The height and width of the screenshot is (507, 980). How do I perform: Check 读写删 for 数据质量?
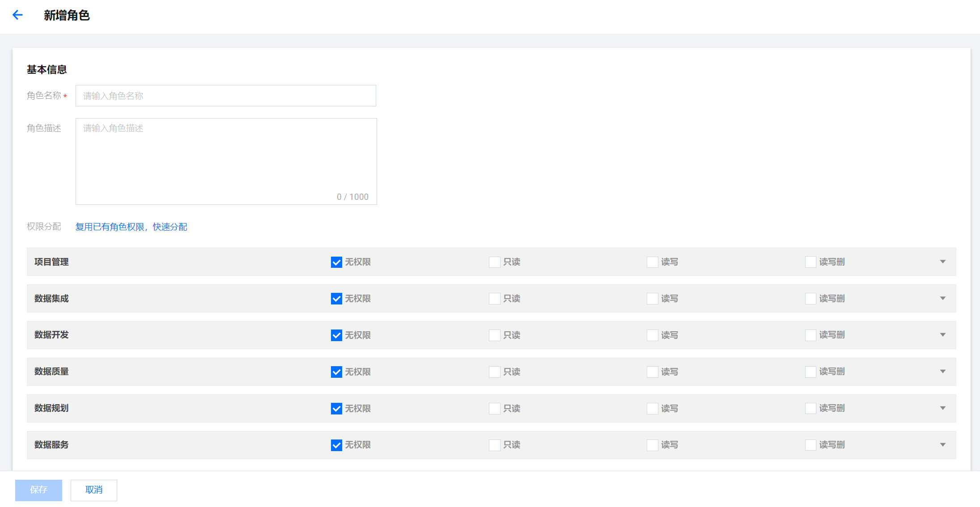coord(810,372)
